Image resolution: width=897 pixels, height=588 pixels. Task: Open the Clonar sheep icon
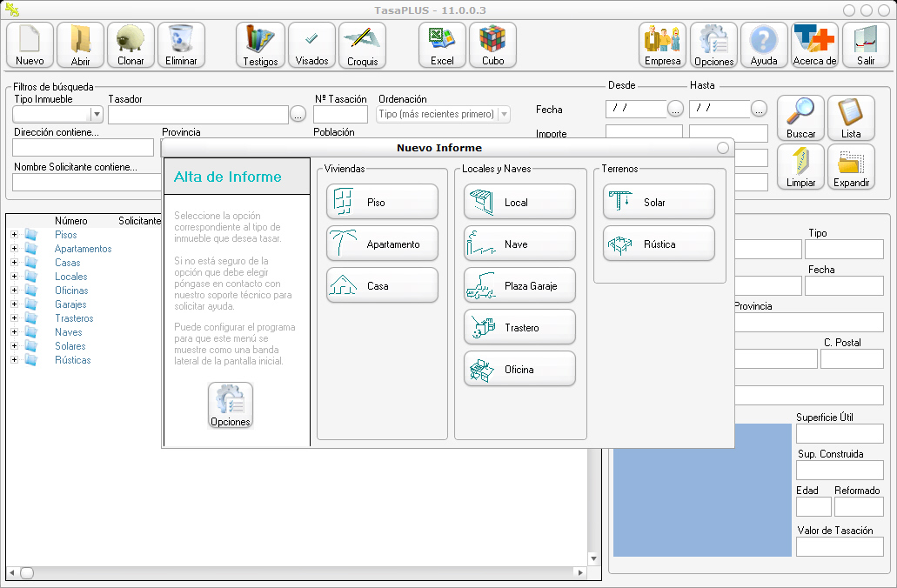131,45
